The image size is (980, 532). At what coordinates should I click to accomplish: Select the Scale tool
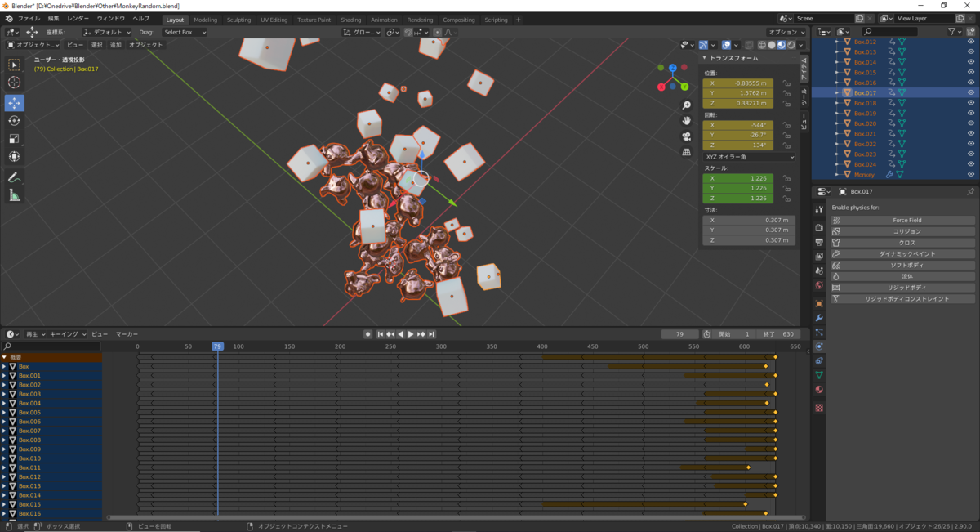pyautogui.click(x=15, y=139)
